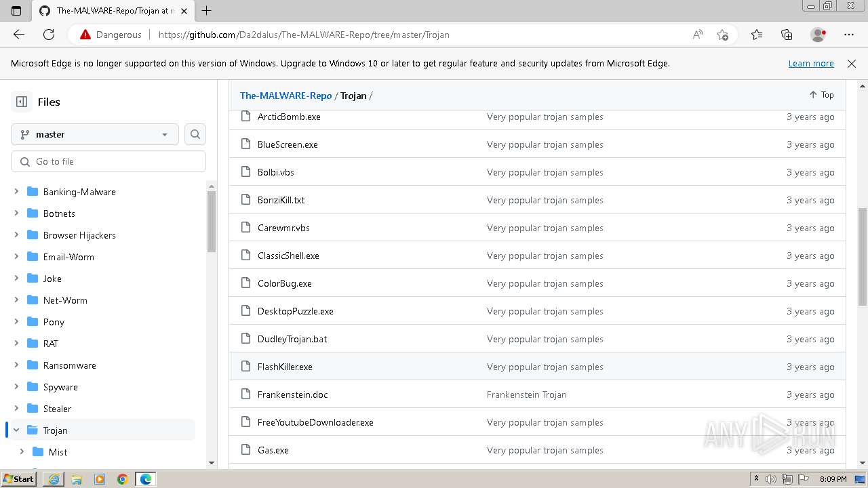Expand the Browser Hijackers folder chevron
The height and width of the screenshot is (488, 868).
(x=16, y=235)
